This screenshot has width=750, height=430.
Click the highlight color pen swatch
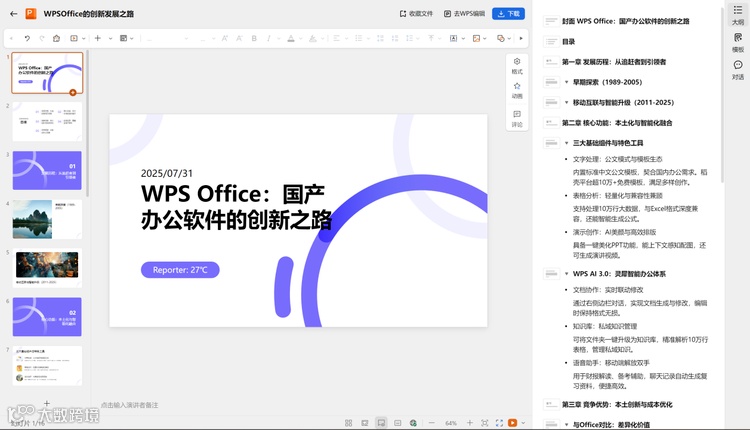pyautogui.click(x=312, y=38)
